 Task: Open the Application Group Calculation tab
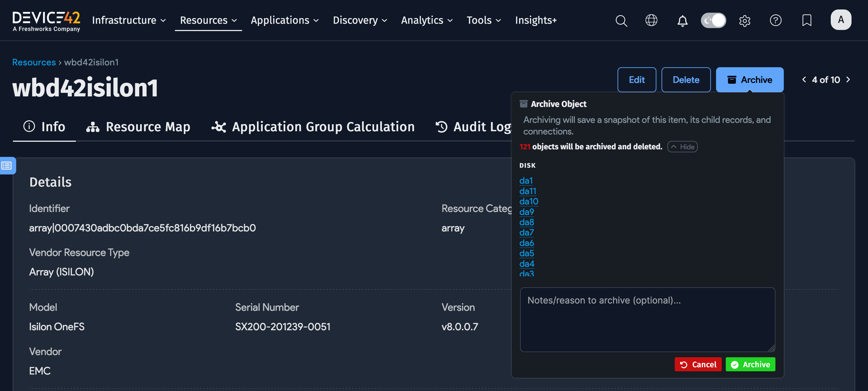point(313,127)
